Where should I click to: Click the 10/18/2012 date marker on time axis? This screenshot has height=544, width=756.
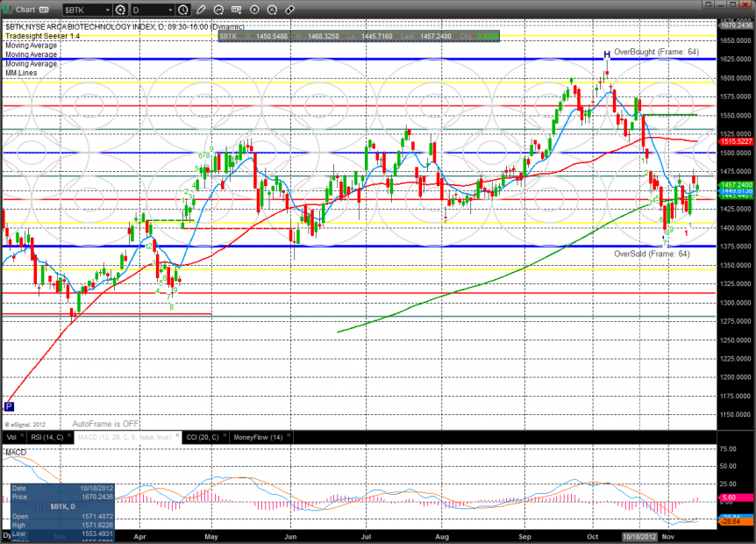click(639, 534)
